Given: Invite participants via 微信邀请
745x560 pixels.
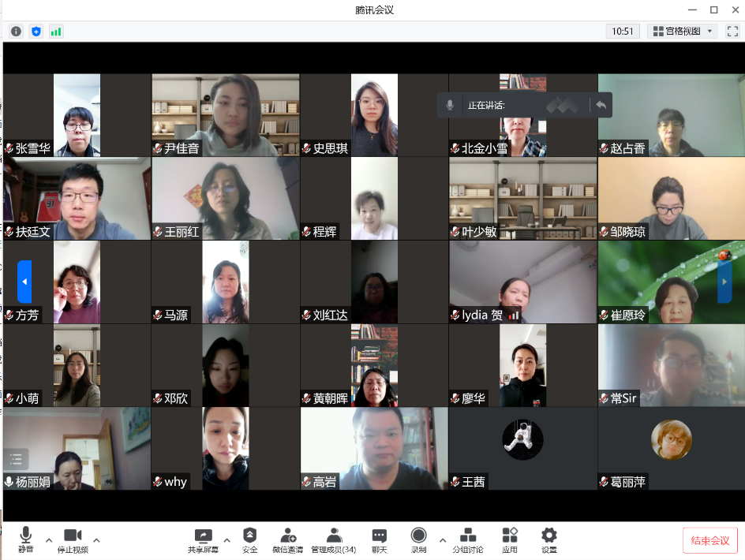Looking at the screenshot, I should click(x=288, y=540).
